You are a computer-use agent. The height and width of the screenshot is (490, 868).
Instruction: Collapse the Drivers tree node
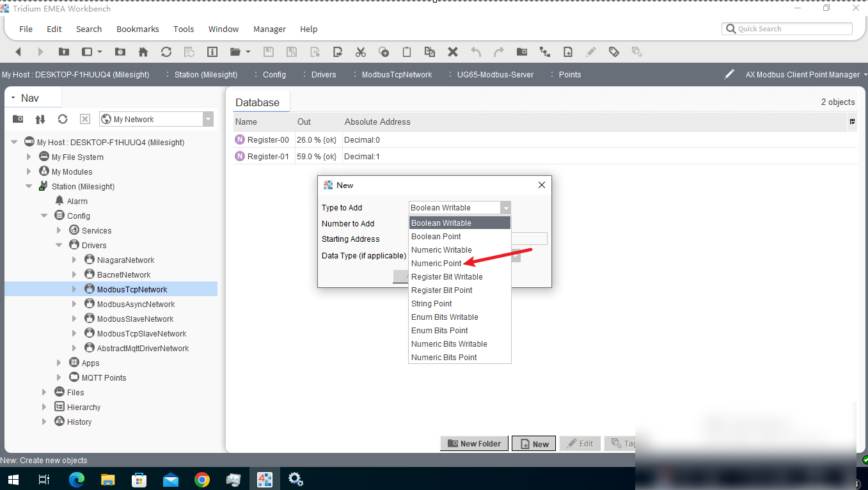(59, 245)
